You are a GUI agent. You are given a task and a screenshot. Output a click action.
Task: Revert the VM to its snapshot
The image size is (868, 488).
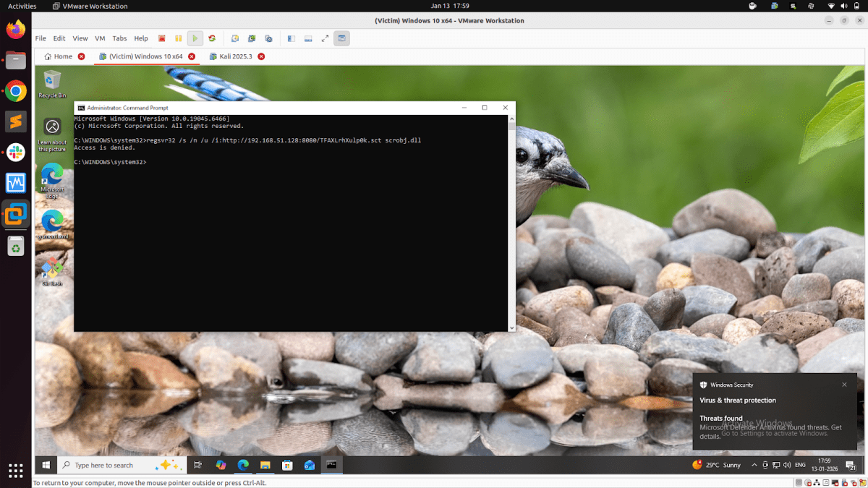(251, 38)
